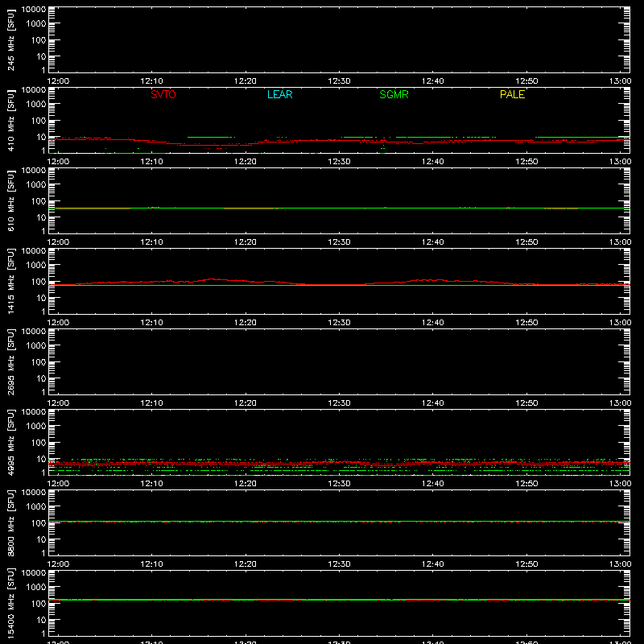The image size is (644, 644).
Task: Click 12:00 time tick below 8800 MHz panel
Action: pyautogui.click(x=58, y=564)
